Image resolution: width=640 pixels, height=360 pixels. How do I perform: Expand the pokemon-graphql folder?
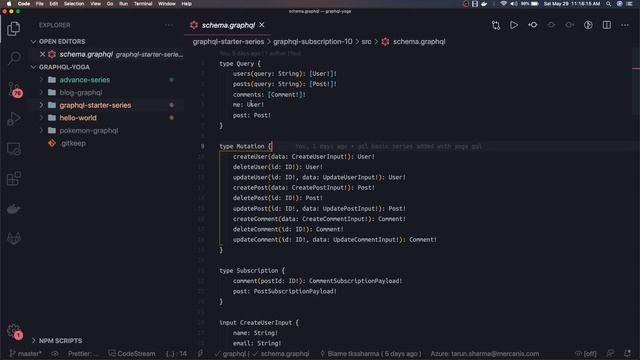pyautogui.click(x=41, y=131)
